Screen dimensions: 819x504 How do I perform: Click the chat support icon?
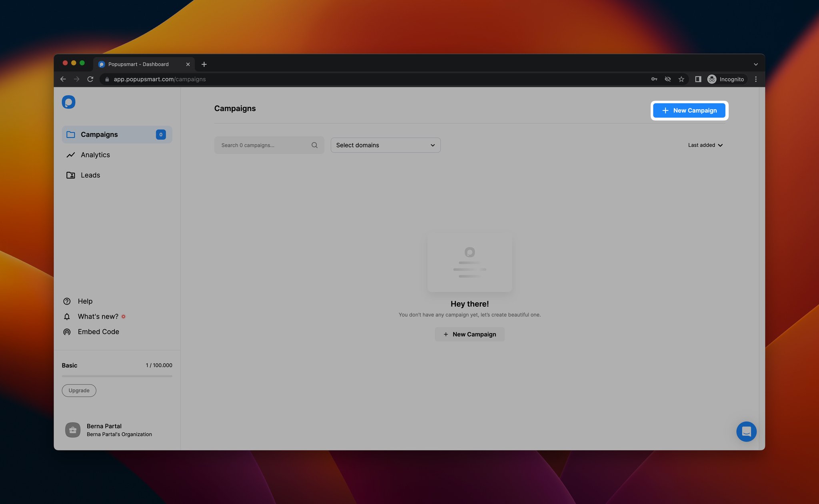(747, 432)
